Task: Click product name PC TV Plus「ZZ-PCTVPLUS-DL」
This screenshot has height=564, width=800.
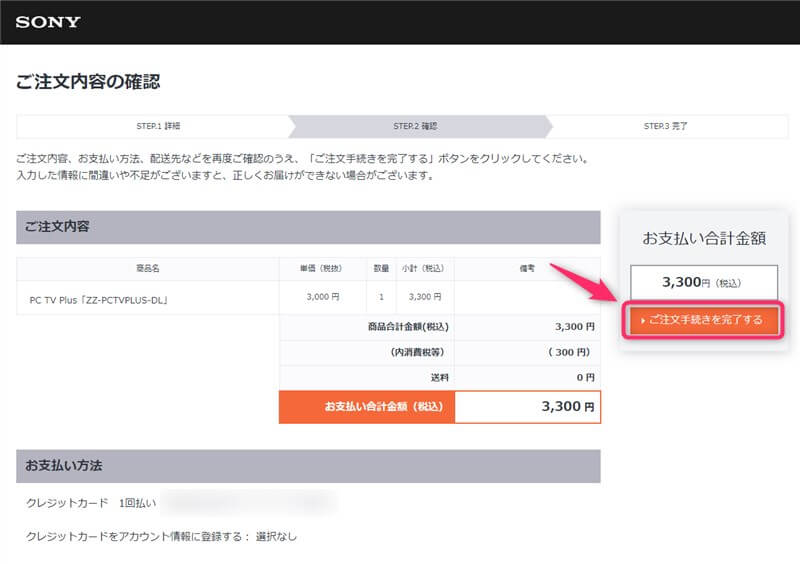Action: coord(99,300)
